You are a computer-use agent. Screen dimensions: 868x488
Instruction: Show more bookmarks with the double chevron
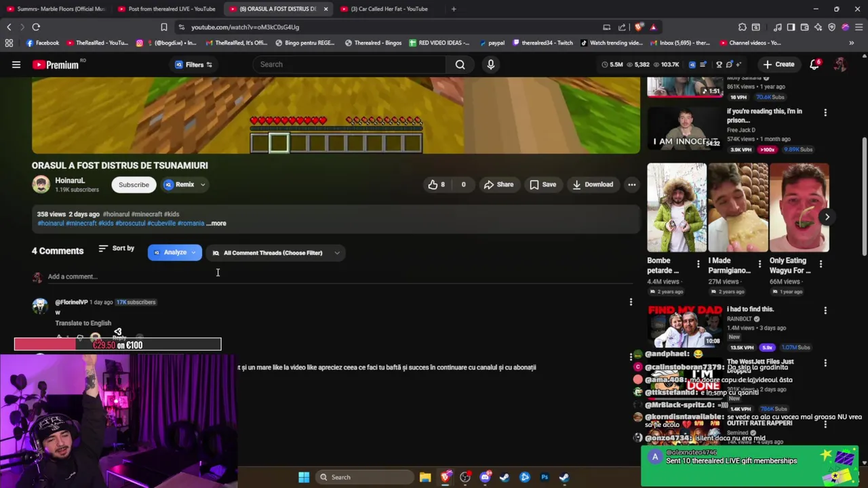click(x=852, y=43)
